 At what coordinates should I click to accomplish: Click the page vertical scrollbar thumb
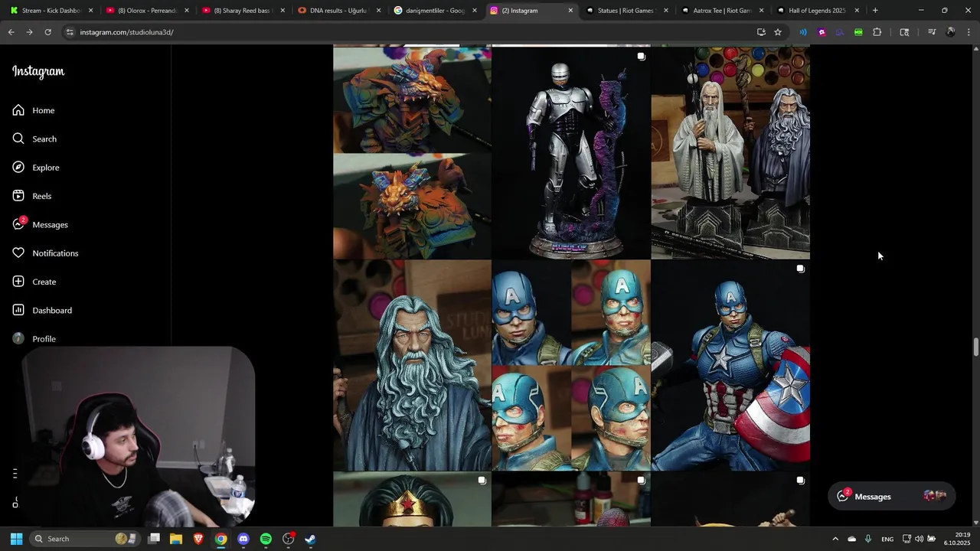pos(975,347)
